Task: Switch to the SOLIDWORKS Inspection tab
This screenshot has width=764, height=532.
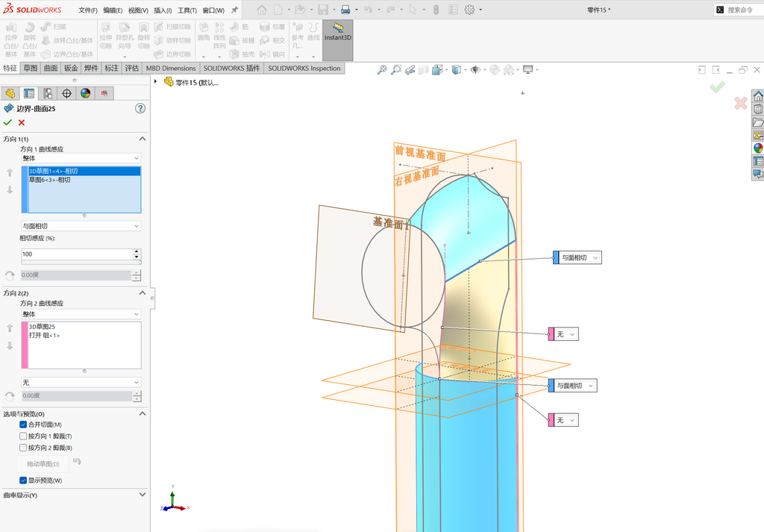Action: (304, 68)
